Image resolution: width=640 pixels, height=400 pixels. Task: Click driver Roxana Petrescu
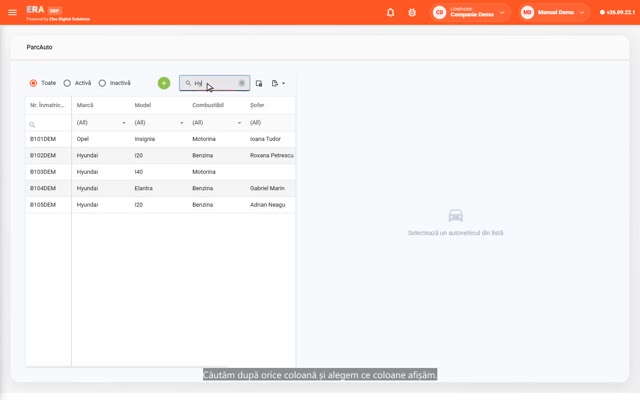(272, 156)
